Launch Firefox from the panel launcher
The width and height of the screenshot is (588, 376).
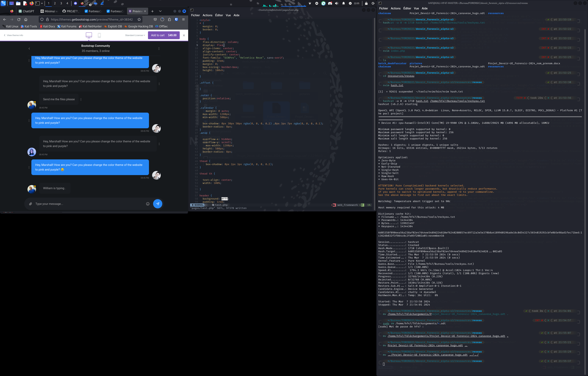[32, 3]
